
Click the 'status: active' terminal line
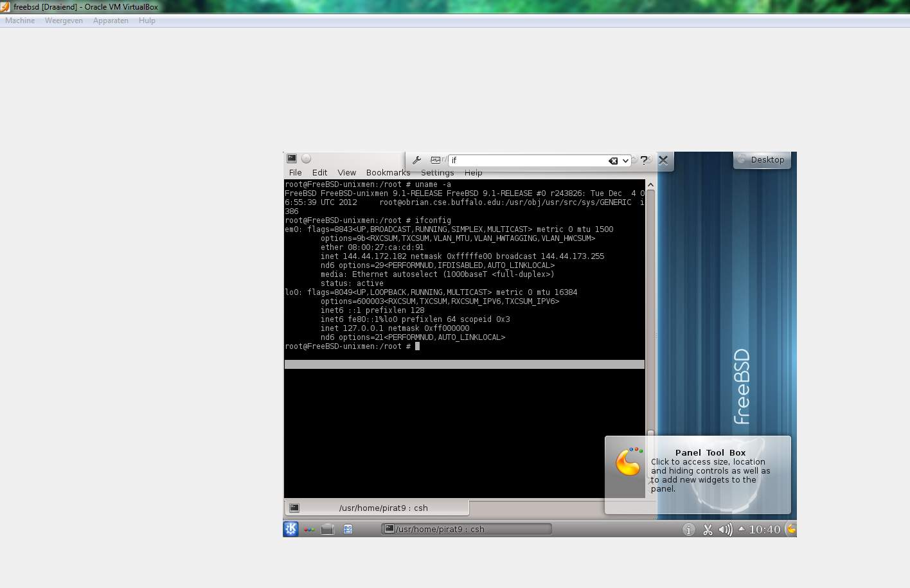pyautogui.click(x=352, y=283)
